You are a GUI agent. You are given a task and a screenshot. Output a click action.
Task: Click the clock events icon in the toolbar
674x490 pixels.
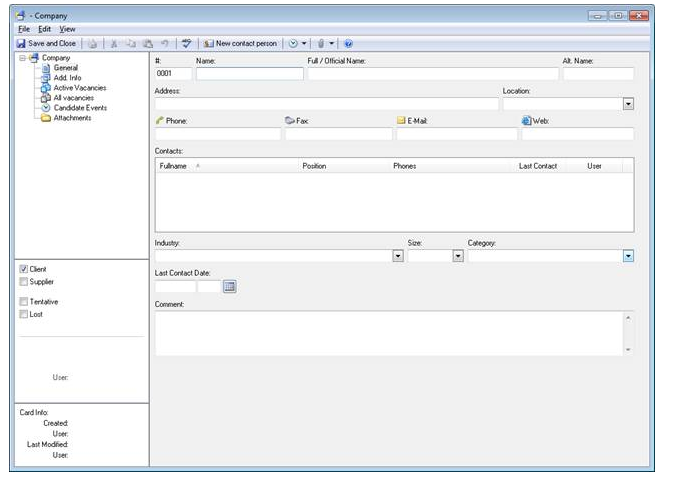293,43
